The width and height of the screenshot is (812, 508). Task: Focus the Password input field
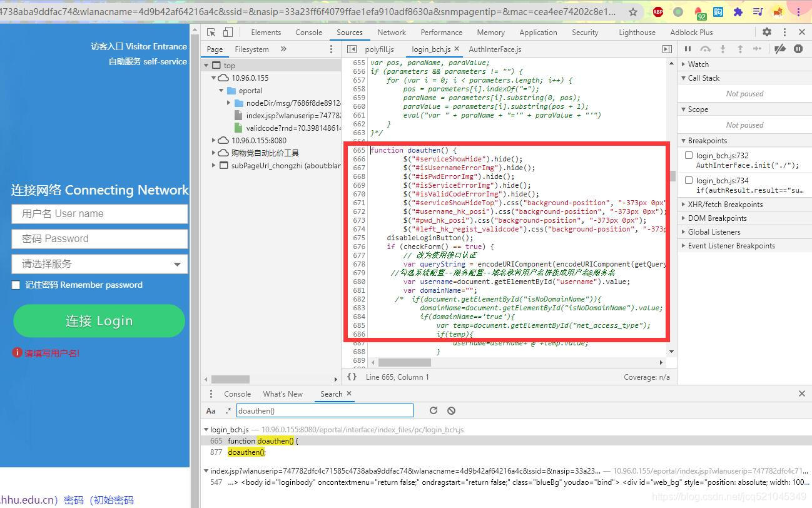pos(99,239)
